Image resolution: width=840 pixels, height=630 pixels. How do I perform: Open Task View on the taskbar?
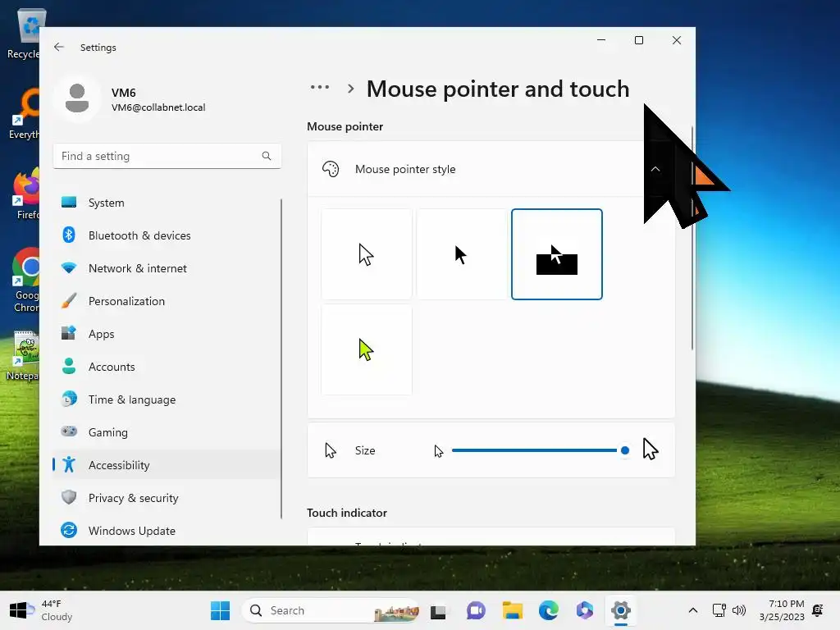[438, 610]
